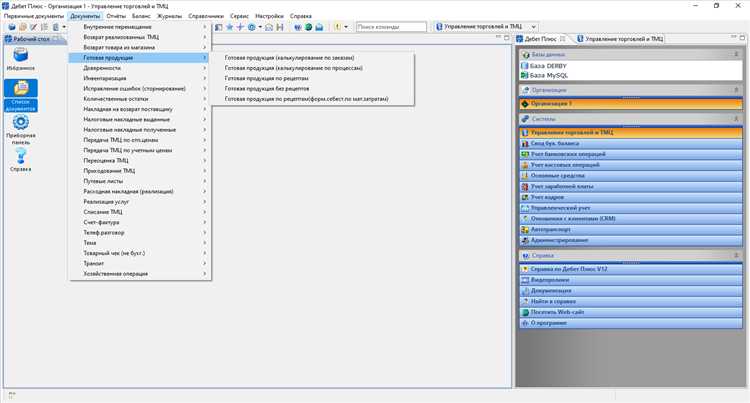Click the pencil edit icon in the toolbar
The height and width of the screenshot is (403, 750).
(x=33, y=27)
